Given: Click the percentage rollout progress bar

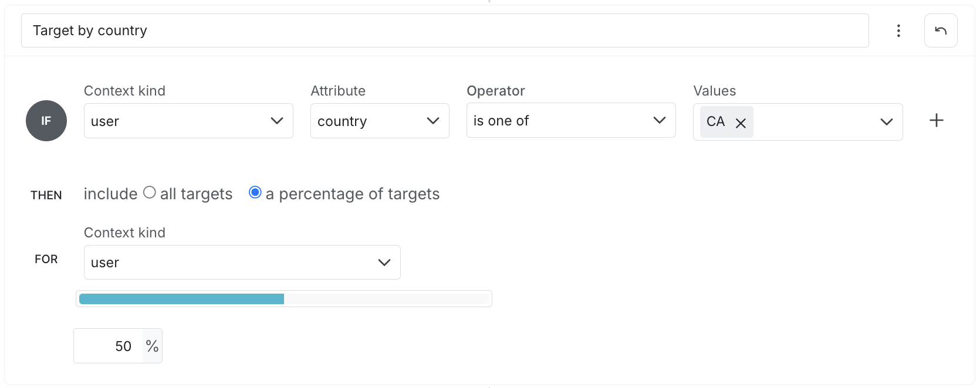Looking at the screenshot, I should click(283, 298).
